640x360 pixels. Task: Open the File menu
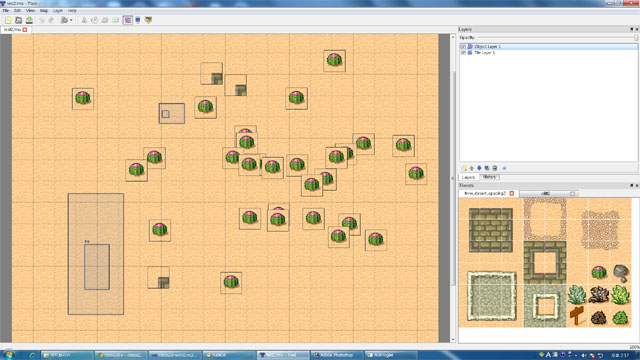[6, 11]
